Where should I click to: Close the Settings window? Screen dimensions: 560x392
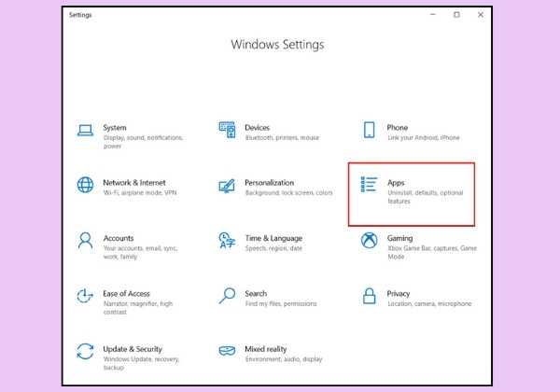tap(481, 15)
